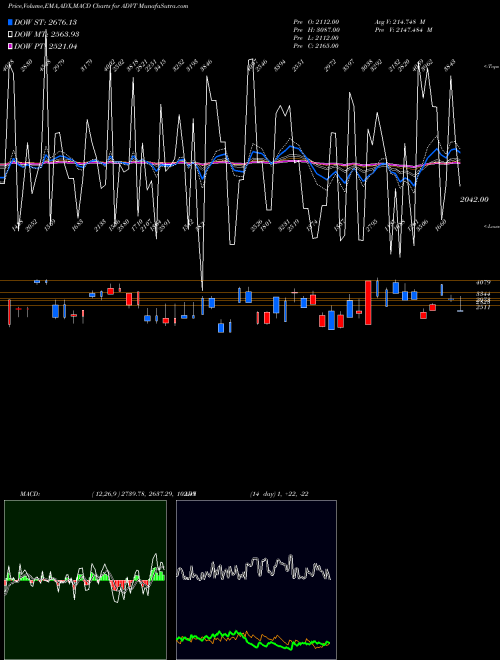Click the MACD: panel heading
Viewport: 500px width, 660px height.
pyautogui.click(x=30, y=494)
